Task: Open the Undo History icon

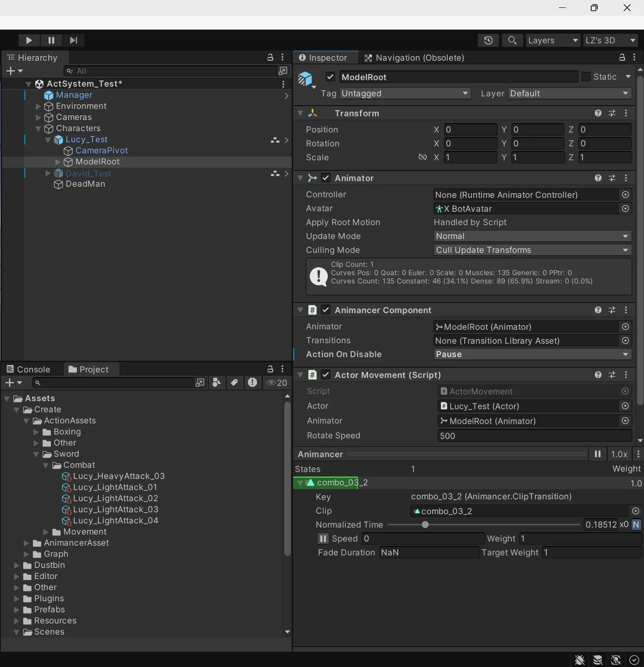Action: [x=488, y=40]
